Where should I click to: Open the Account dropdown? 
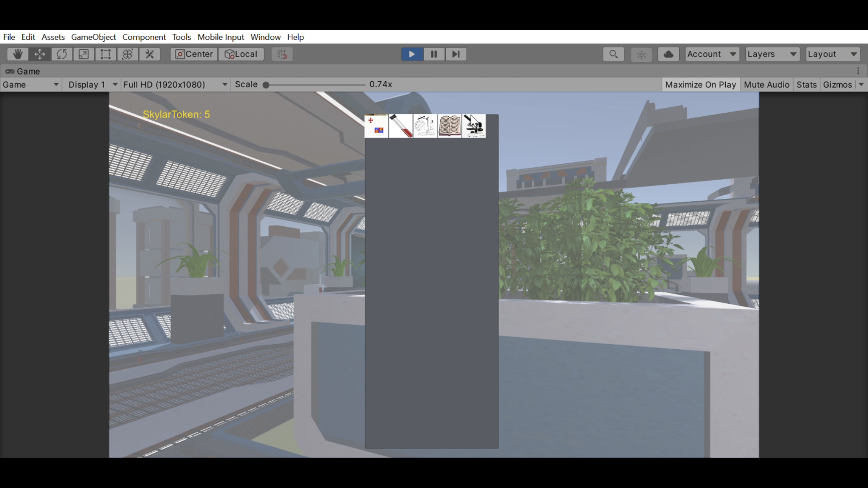click(712, 54)
